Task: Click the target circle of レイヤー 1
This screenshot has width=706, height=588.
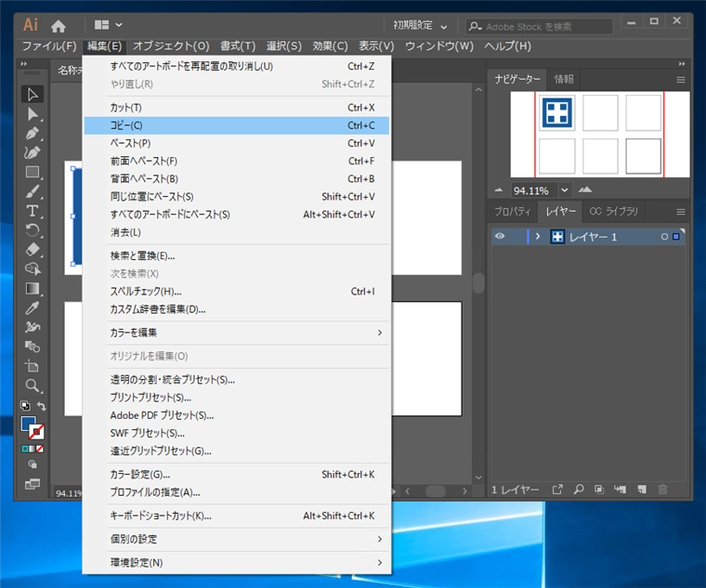Action: (664, 237)
